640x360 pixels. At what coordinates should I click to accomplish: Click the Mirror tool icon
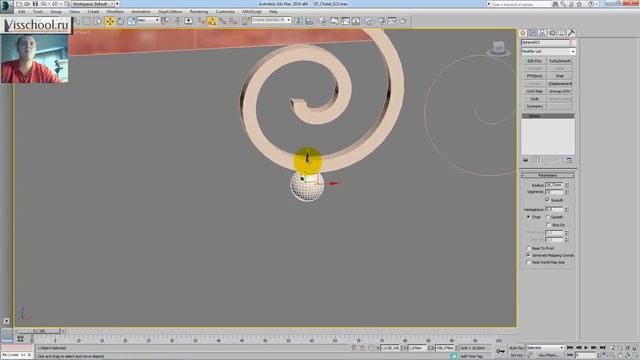tap(299, 21)
